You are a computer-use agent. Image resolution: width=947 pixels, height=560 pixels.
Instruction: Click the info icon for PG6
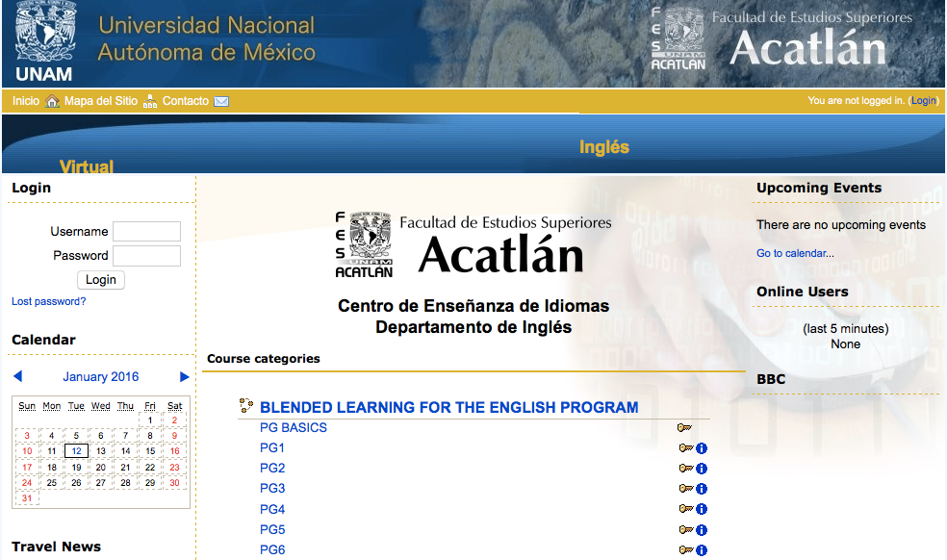point(702,550)
